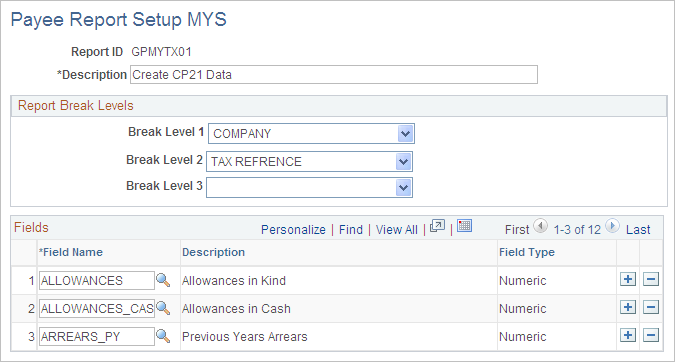The width and height of the screenshot is (675, 362).
Task: Click the Report ID value GPMYTX01
Action: (161, 52)
